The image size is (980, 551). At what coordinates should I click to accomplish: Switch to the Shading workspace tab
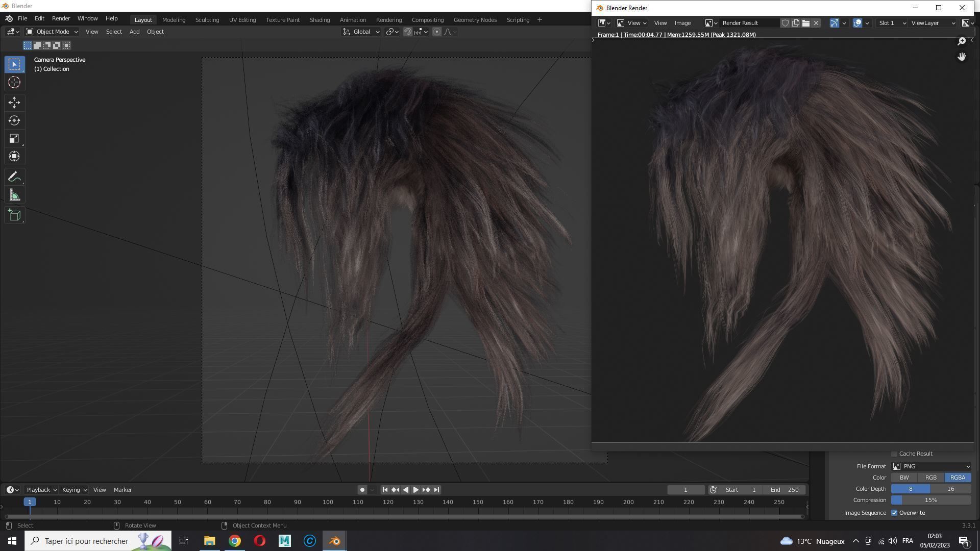pyautogui.click(x=320, y=19)
